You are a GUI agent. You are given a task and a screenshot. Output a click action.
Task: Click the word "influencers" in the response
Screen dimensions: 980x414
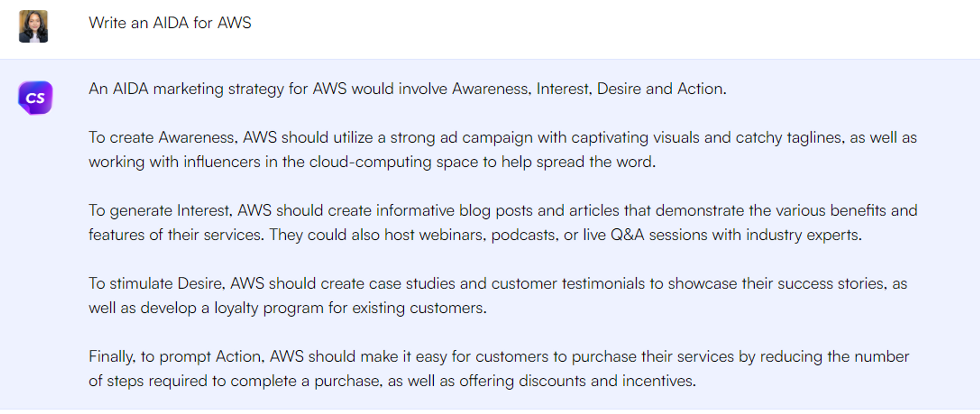tap(221, 162)
